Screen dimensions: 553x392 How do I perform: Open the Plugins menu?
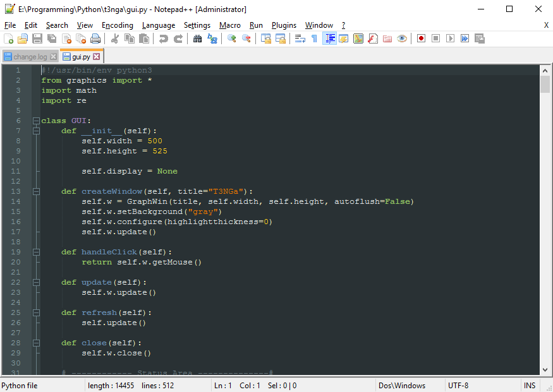point(284,25)
